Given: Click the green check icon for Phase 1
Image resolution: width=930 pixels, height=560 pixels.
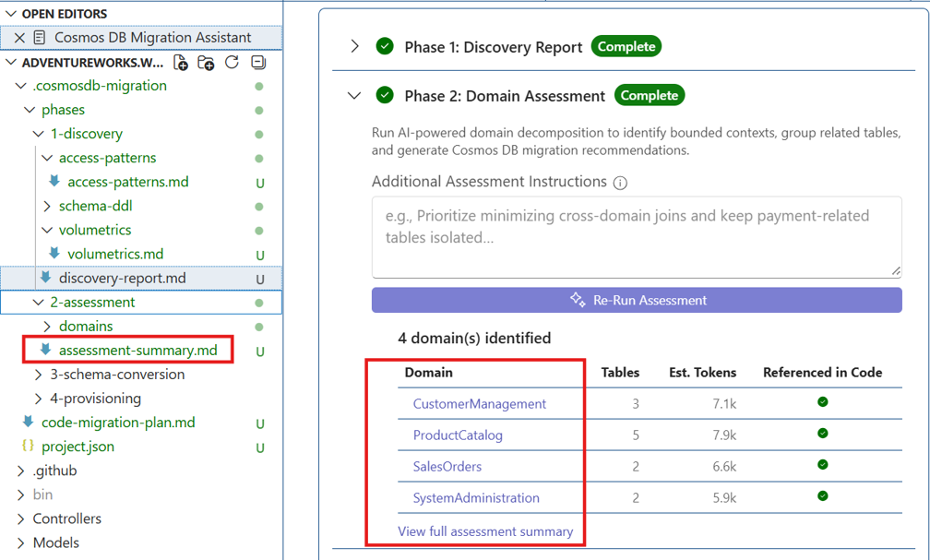Looking at the screenshot, I should [x=385, y=46].
